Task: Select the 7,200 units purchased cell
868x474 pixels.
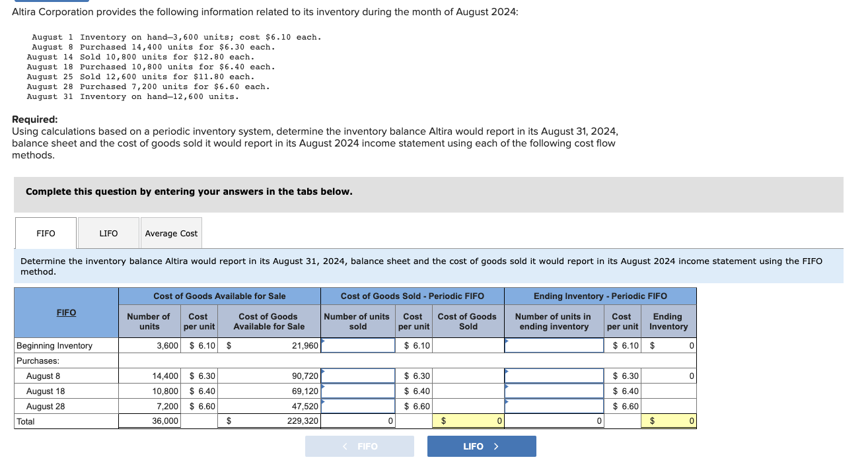Action: click(149, 406)
